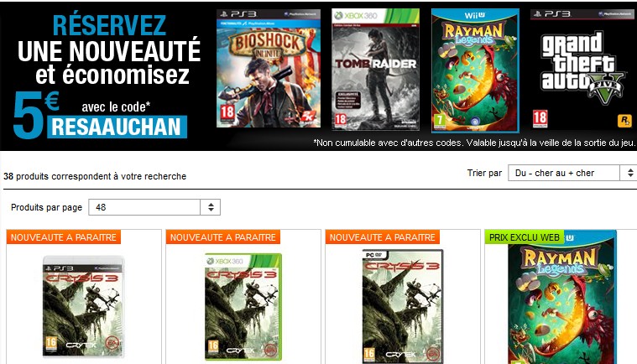Click the 'RÉSERVEZ UNE NOUVEAUTÉ' banner headline

pos(109,38)
